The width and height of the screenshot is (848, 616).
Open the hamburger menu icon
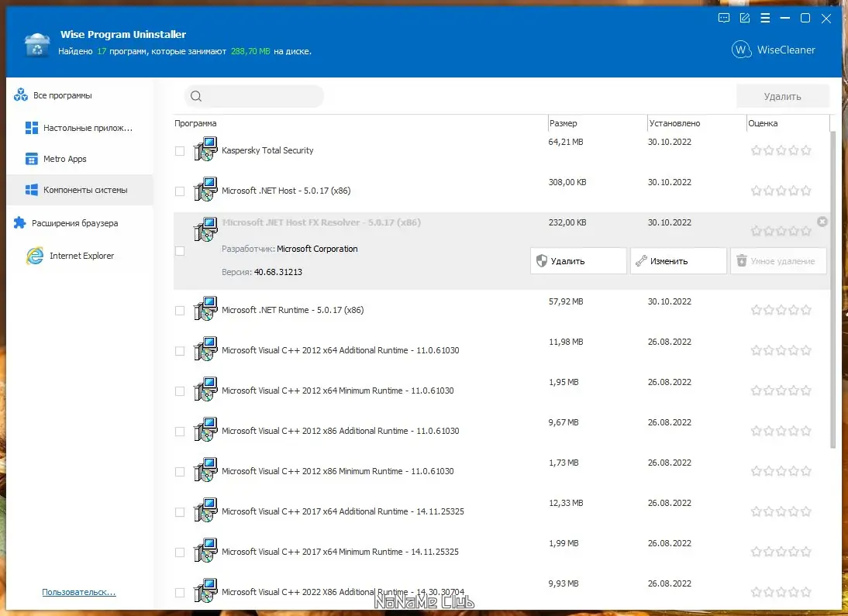click(765, 18)
